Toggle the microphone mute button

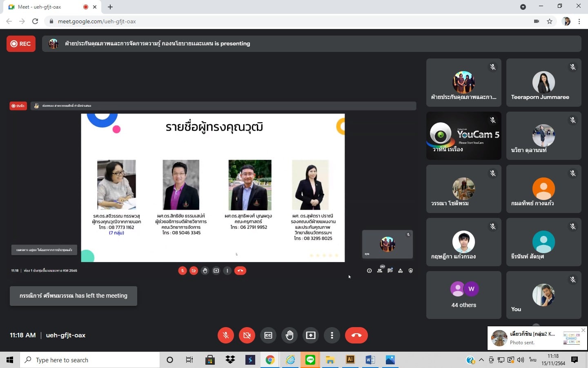coord(226,335)
